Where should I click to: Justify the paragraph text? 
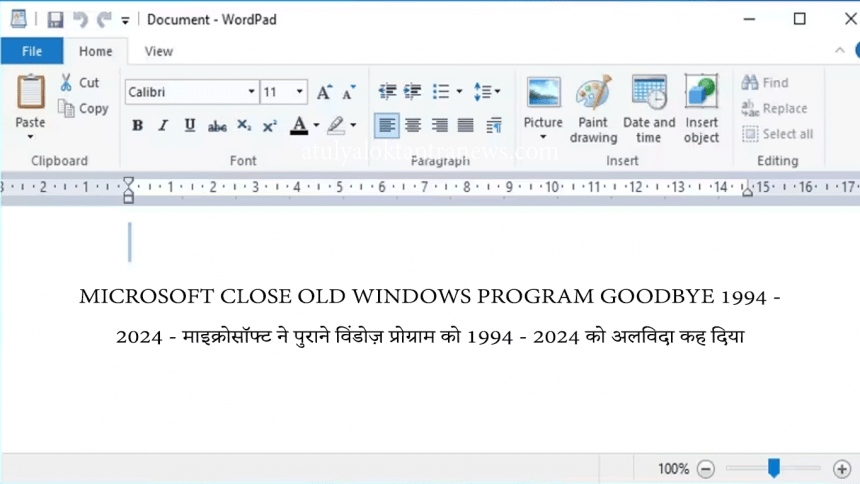pos(466,126)
